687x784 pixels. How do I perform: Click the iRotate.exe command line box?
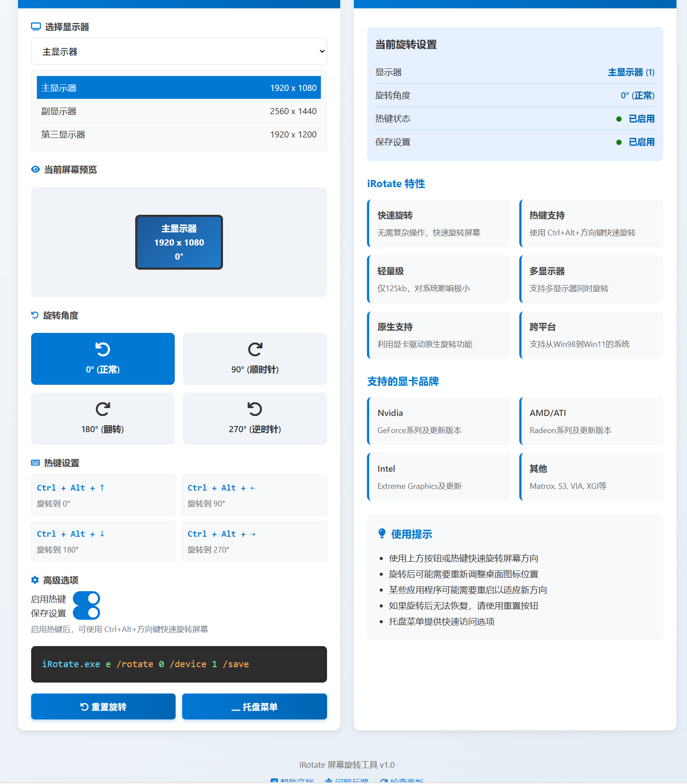tap(179, 664)
